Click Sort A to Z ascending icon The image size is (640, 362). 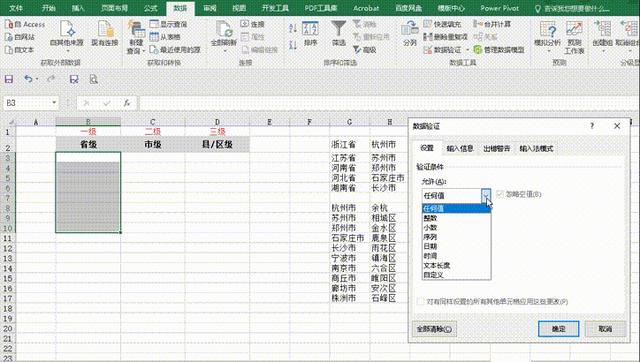[293, 28]
